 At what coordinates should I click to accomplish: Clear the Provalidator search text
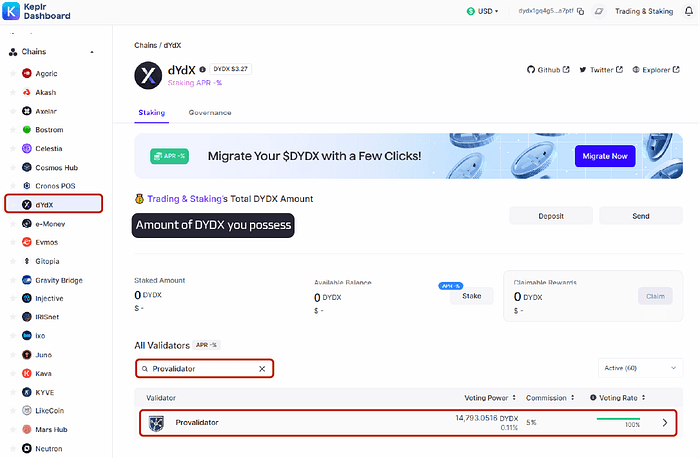tap(262, 369)
